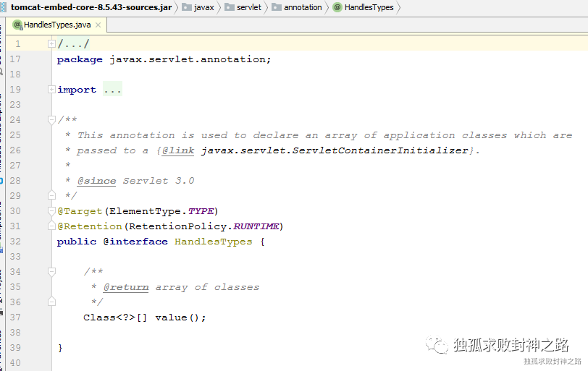This screenshot has width=588, height=371.
Task: Click line number 32 in the gutter
Action: point(15,242)
